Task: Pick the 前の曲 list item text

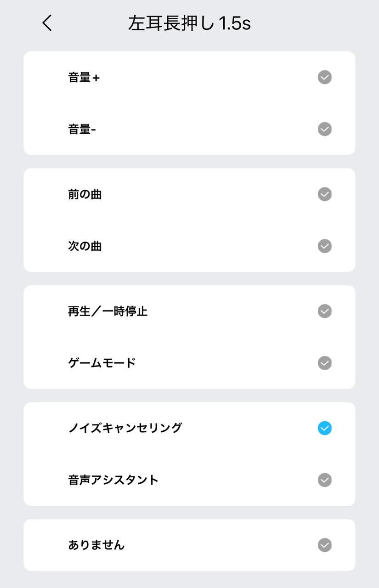Action: [85, 195]
